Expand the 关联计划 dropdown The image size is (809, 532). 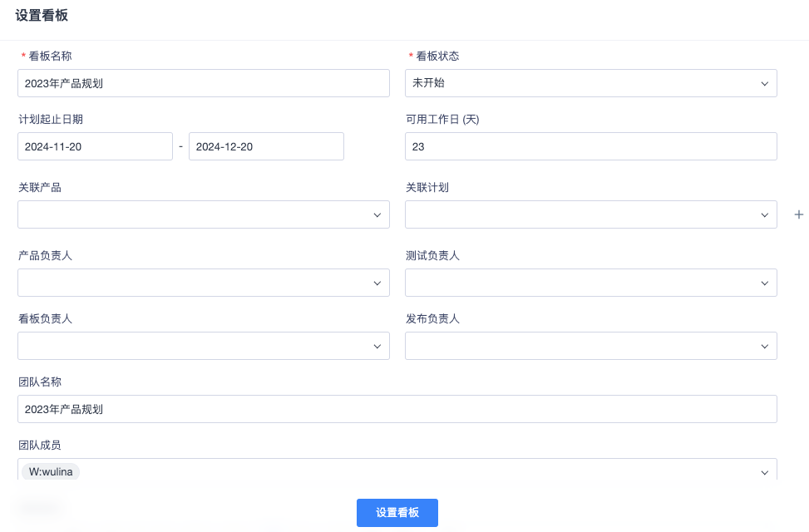[x=591, y=214]
